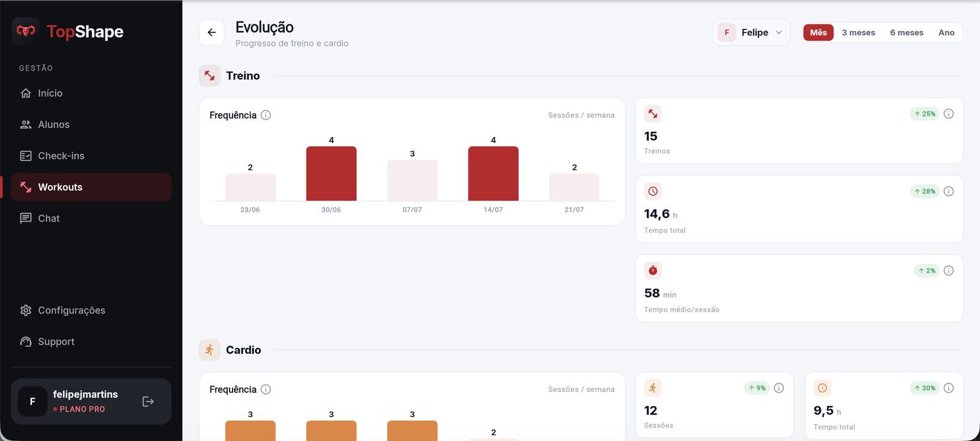
Task: Click the 14/07 training bar
Action: tap(493, 173)
